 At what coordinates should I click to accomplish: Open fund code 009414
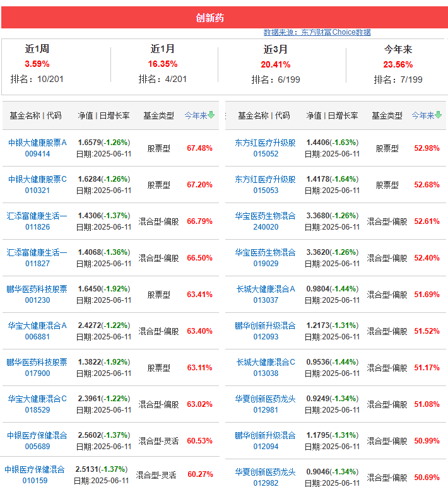point(37,154)
